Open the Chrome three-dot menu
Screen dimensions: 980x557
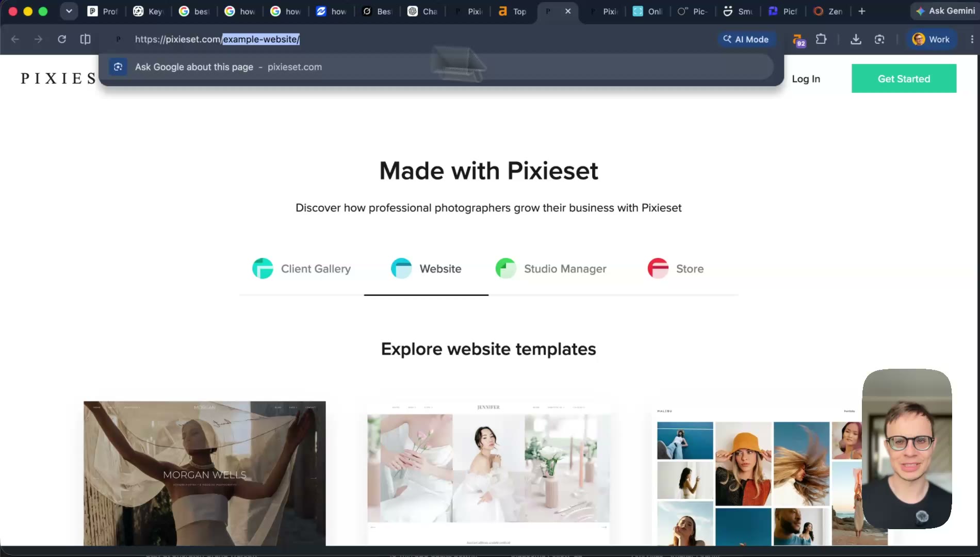tap(972, 39)
